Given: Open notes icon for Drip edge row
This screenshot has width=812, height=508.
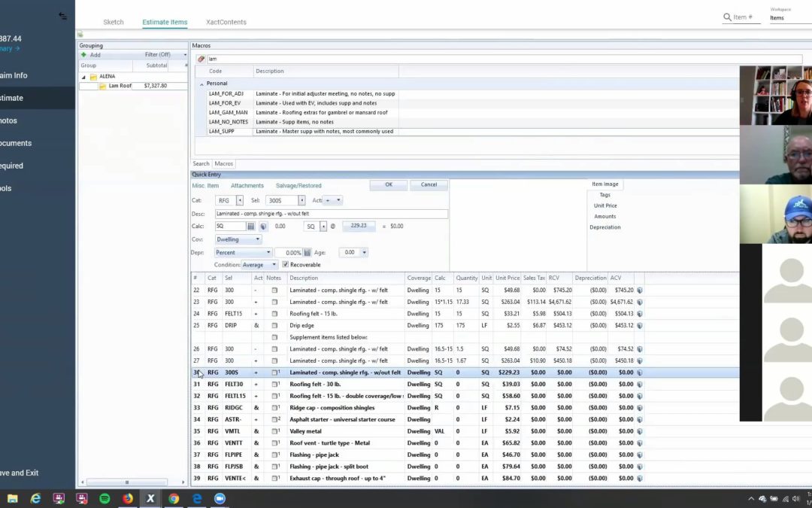Looking at the screenshot, I should [x=274, y=326].
